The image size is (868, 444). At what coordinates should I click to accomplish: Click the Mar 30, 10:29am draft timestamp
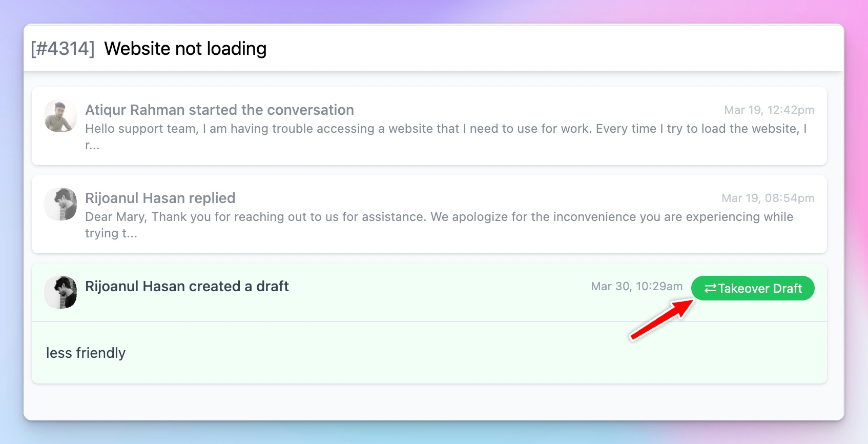(637, 286)
